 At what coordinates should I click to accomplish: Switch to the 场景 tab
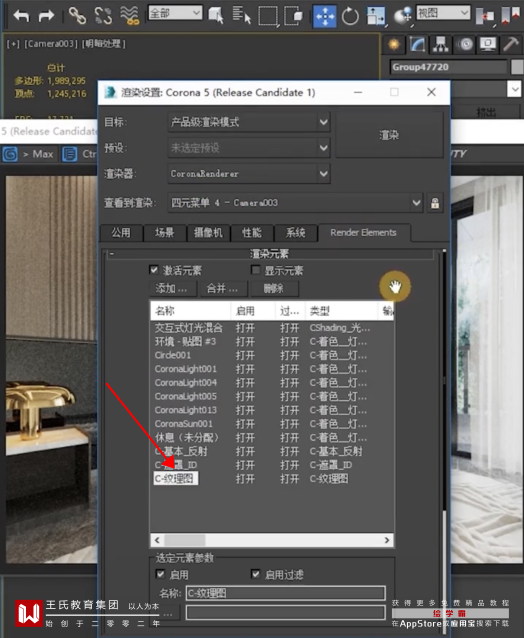point(164,233)
